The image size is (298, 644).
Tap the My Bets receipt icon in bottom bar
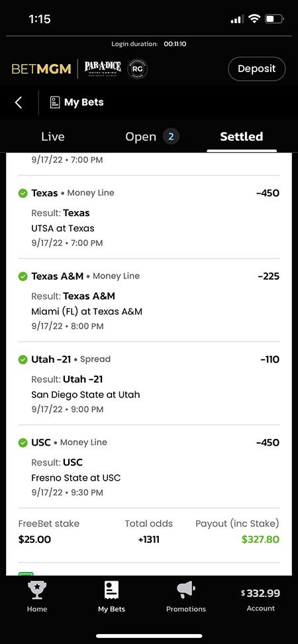(x=111, y=590)
